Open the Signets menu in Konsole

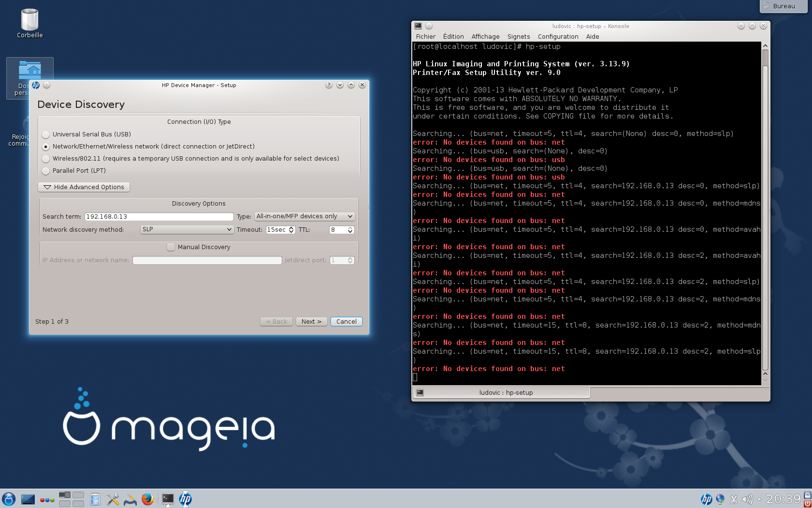point(519,37)
